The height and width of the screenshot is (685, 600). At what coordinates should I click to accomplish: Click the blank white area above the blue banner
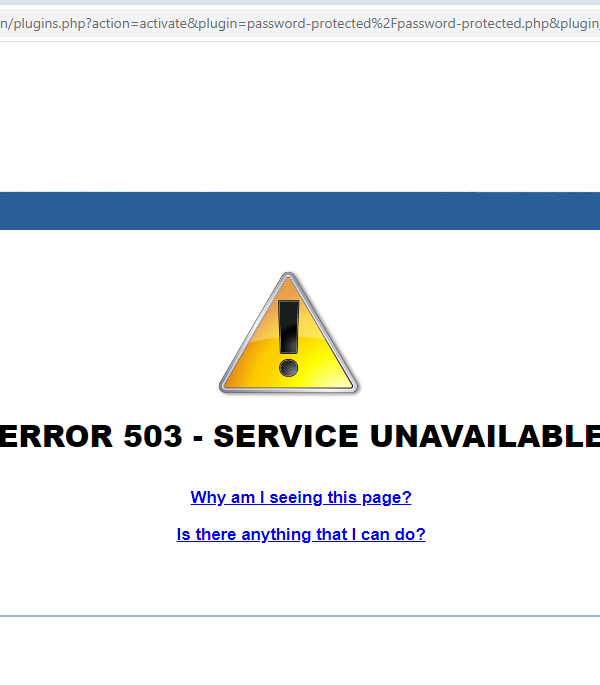point(300,117)
